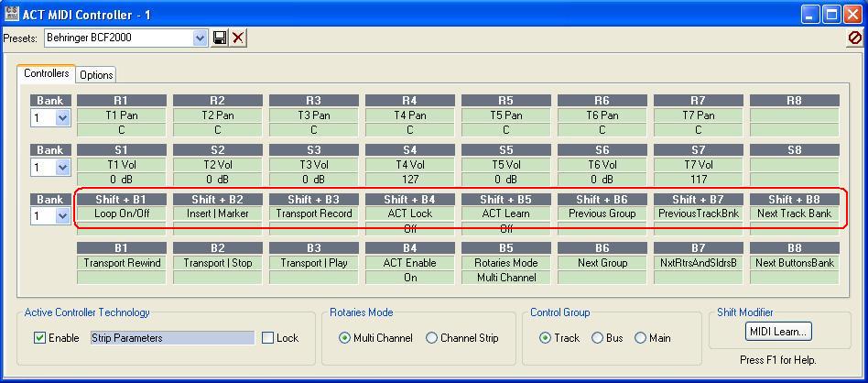Click the ACT Learn cell
The width and height of the screenshot is (868, 383).
point(506,213)
